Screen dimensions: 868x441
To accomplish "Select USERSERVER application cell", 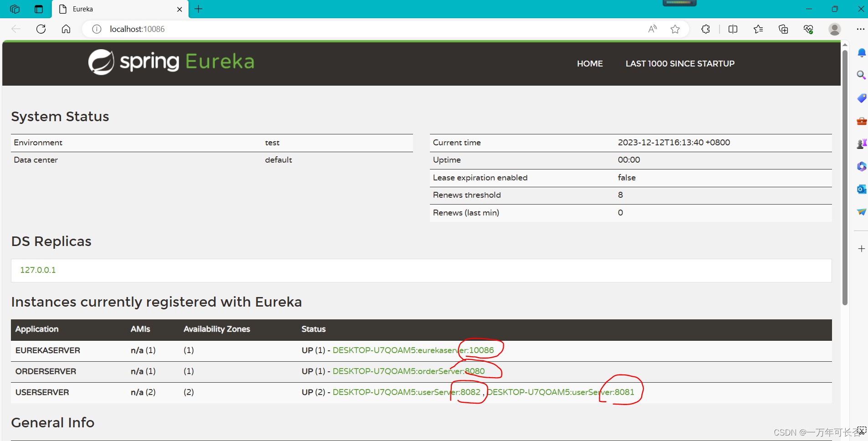I will pos(42,392).
